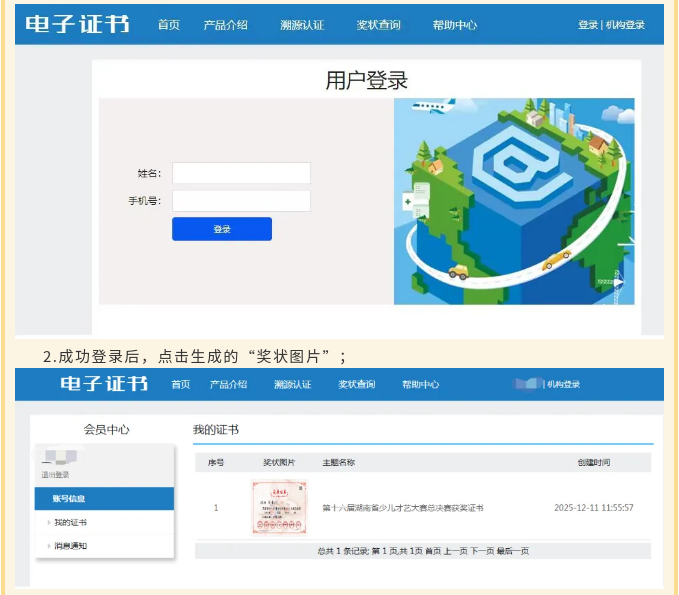Click inside the 姓名 input field
Screen dimensions: 679x595
241,173
